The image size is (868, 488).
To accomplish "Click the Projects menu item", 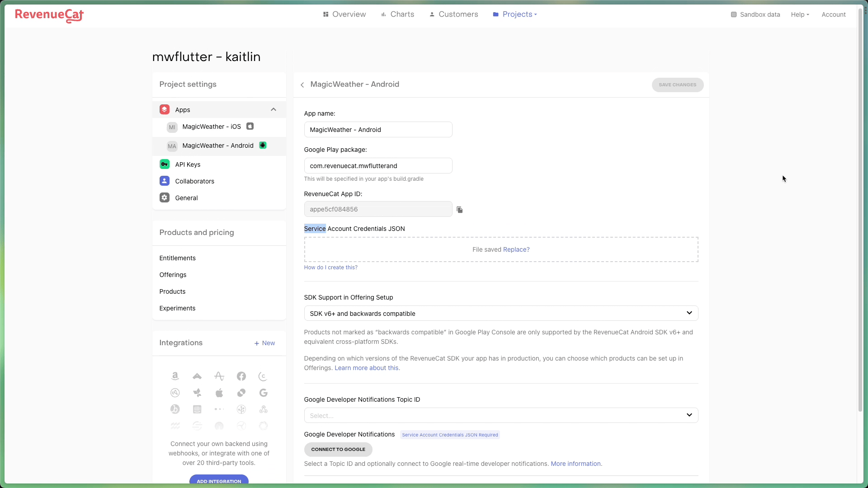I will 517,14.
